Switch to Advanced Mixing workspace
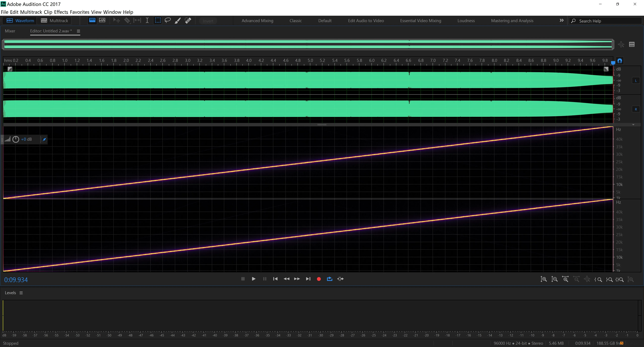 (257, 21)
